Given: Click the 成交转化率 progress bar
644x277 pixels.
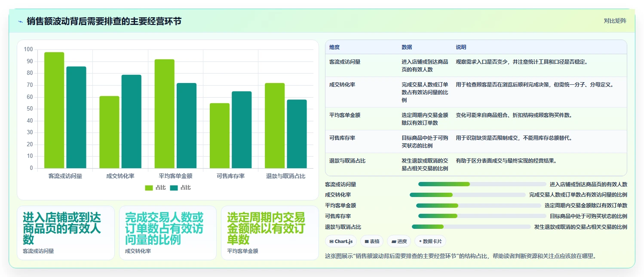Looking at the screenshot, I should point(467,195).
